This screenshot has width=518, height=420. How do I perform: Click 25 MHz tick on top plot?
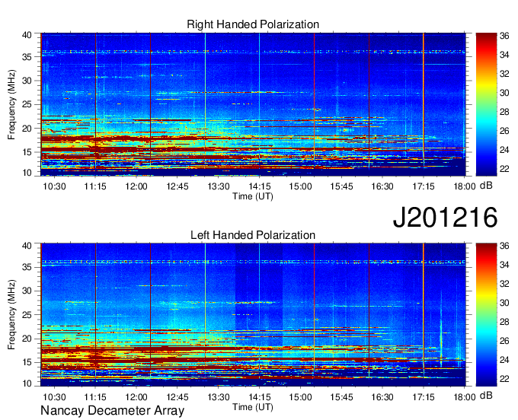27,104
